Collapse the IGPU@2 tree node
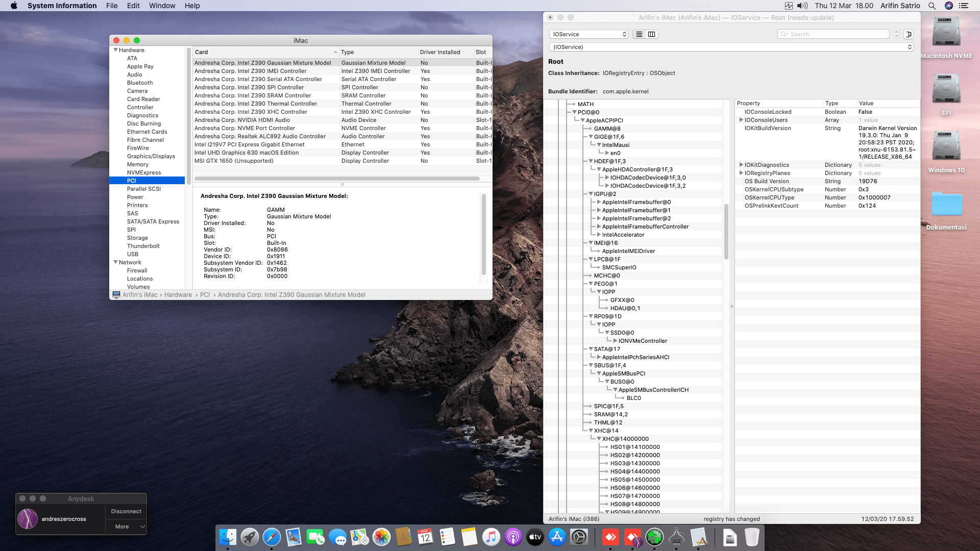980x551 pixels. [x=591, y=194]
